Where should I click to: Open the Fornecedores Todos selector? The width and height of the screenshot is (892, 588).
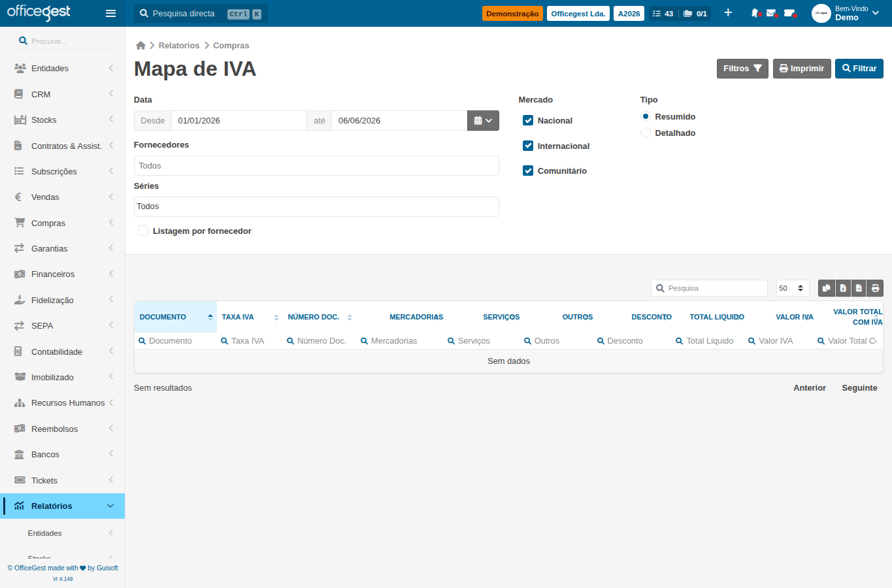point(316,165)
